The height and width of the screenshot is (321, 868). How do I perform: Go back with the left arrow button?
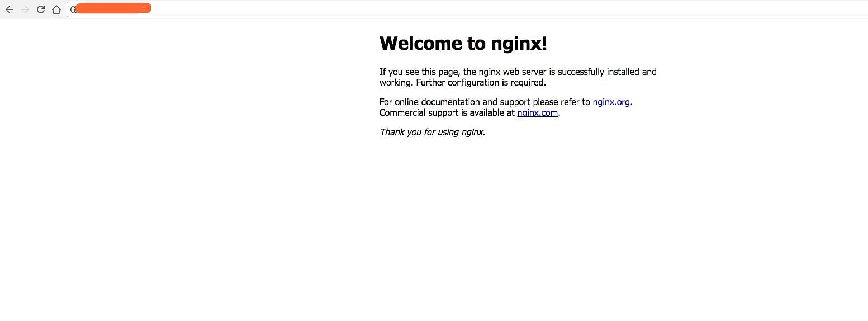tap(10, 10)
